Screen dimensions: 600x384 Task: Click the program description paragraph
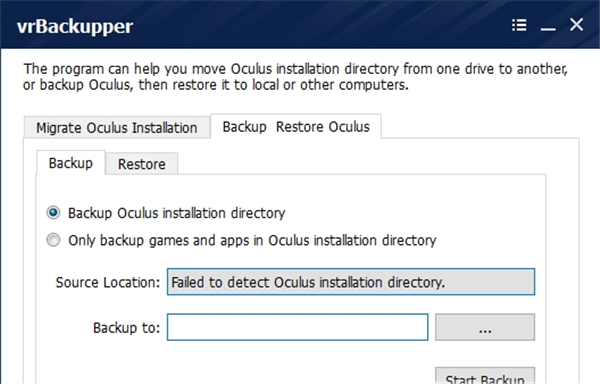(x=295, y=76)
